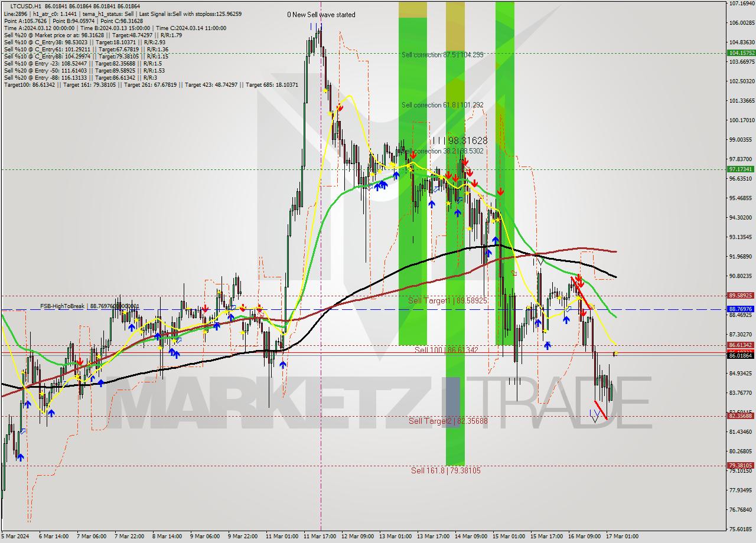Click the '9 Mar 06:00' time axis label
This screenshot has width=756, height=543.
click(204, 537)
